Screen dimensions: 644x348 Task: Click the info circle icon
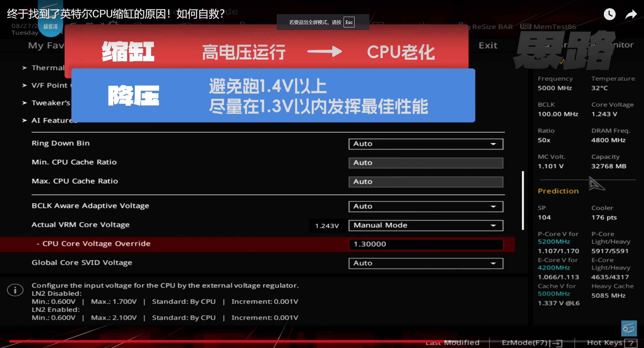tap(15, 290)
